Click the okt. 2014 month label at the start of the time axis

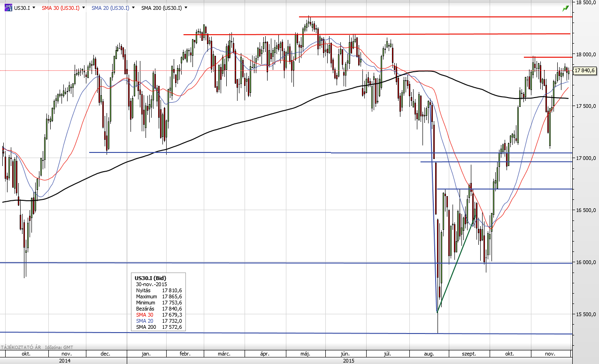[x=25, y=353]
